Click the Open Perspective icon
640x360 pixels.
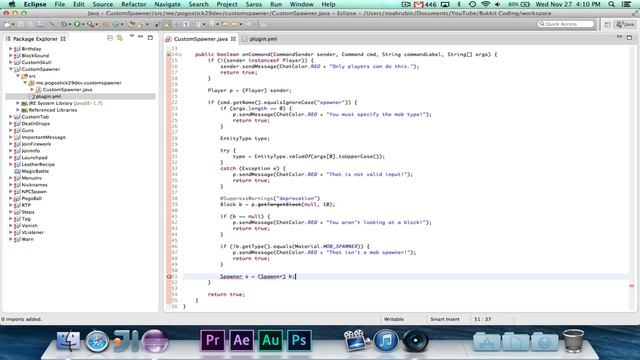coord(607,24)
